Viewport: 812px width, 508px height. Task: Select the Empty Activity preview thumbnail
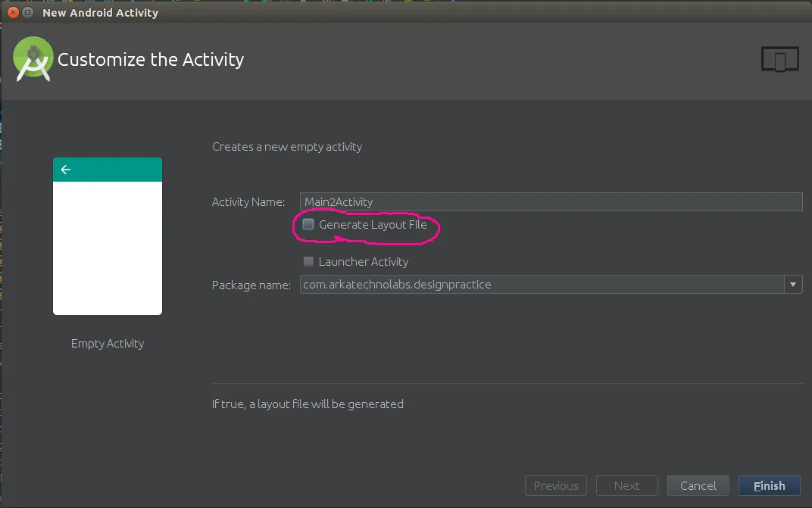pos(108,236)
